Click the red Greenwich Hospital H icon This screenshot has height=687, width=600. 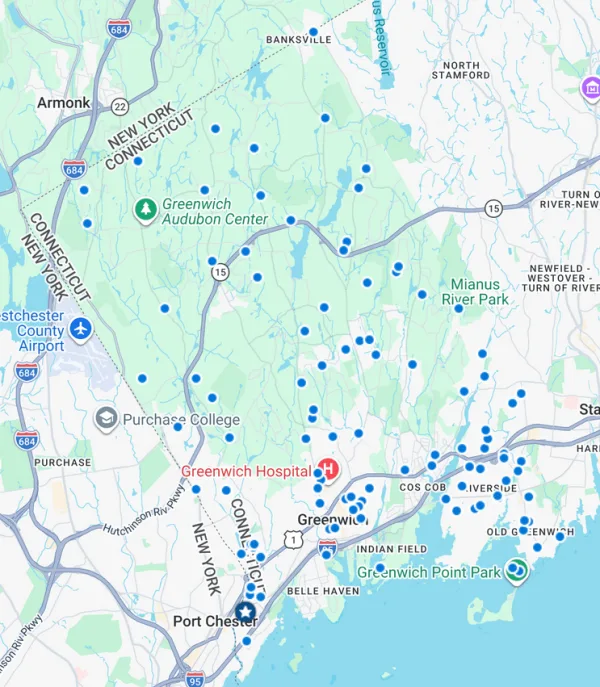(328, 468)
